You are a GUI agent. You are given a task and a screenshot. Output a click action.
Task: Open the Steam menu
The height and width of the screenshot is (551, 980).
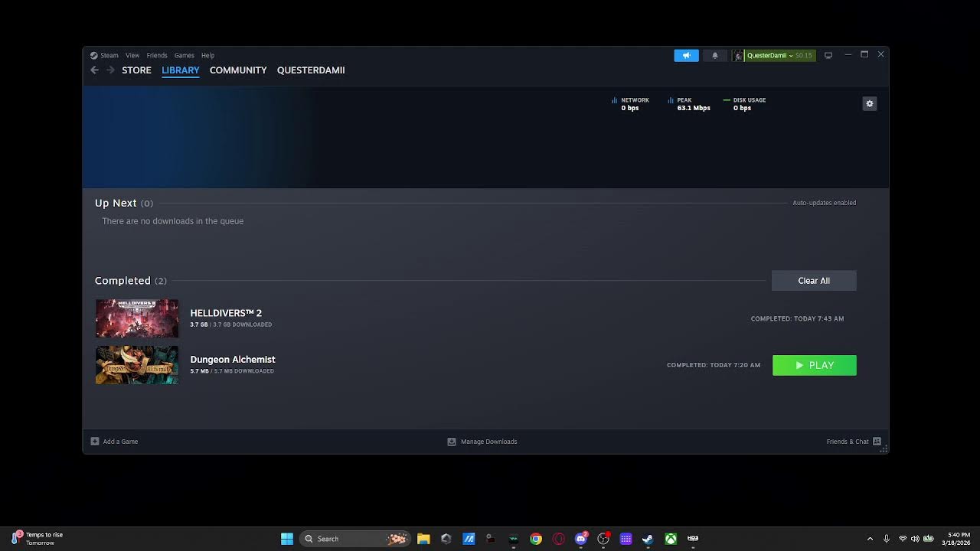109,55
